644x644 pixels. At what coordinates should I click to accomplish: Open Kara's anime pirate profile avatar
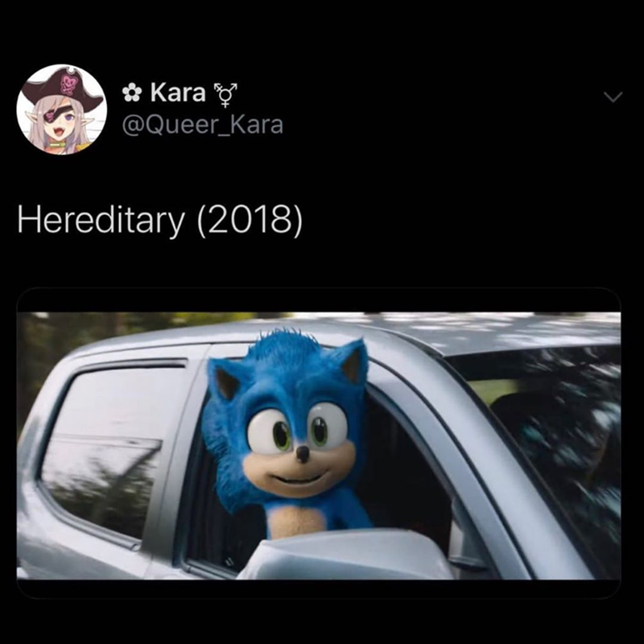(62, 109)
